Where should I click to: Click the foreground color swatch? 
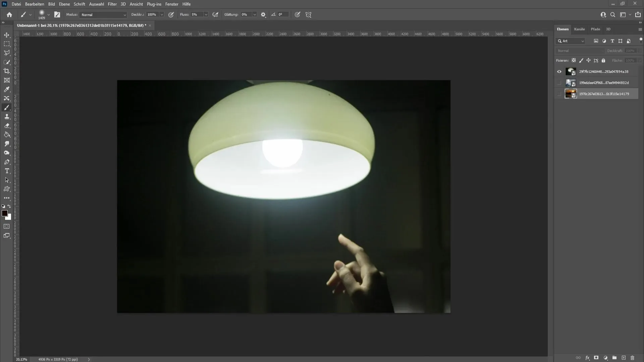(x=5, y=213)
